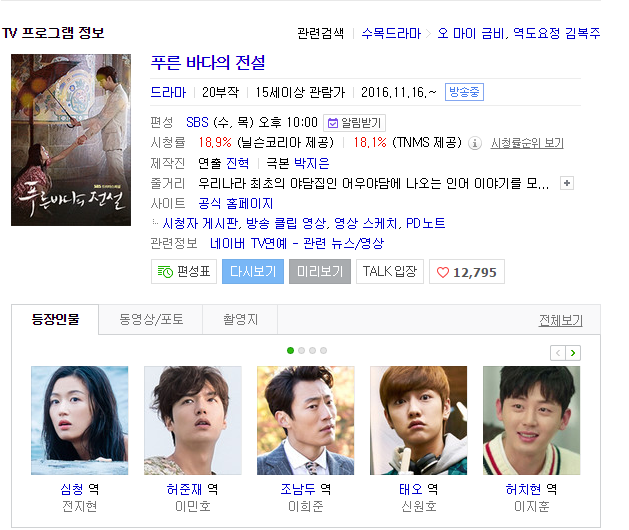Open the 전체보기 view-all link
This screenshot has height=530, width=629.
pos(560,320)
